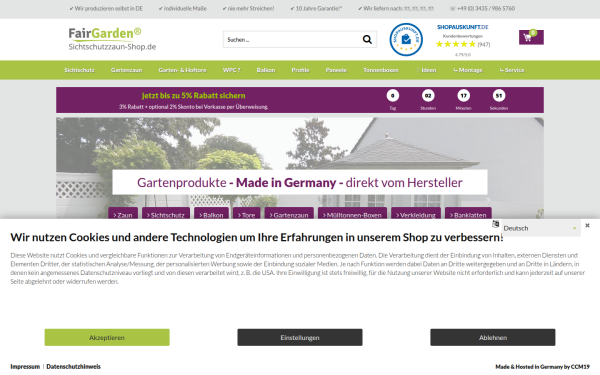Click 'individuelle Maße' top bar text
Viewport: 600px width, 375px height.
183,8
